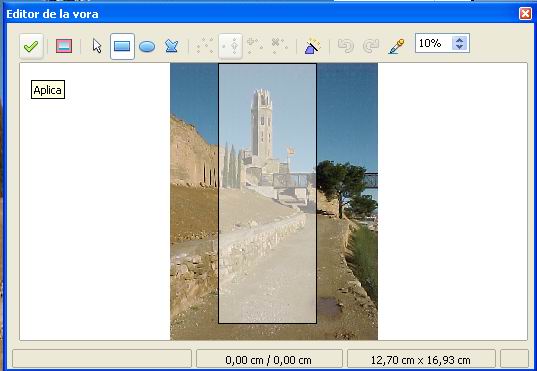Select the Delete Points tool
This screenshot has width=537, height=371.
(x=279, y=46)
